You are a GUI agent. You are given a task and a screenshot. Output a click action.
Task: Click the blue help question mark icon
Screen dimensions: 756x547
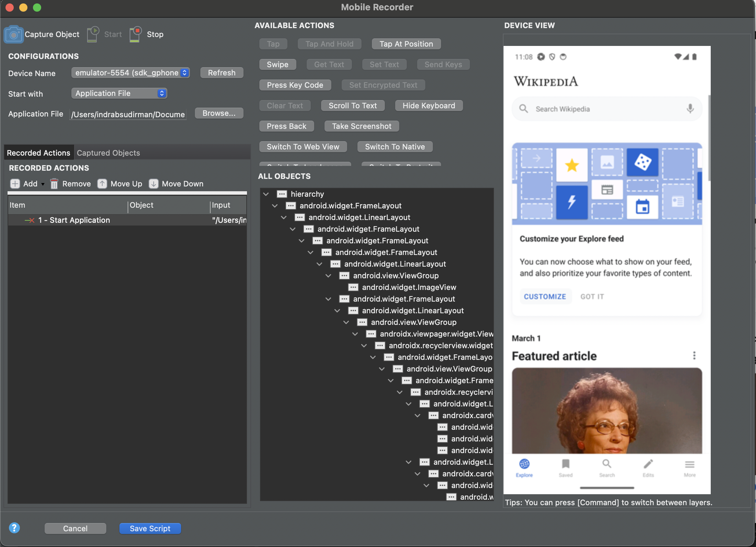[x=14, y=528]
